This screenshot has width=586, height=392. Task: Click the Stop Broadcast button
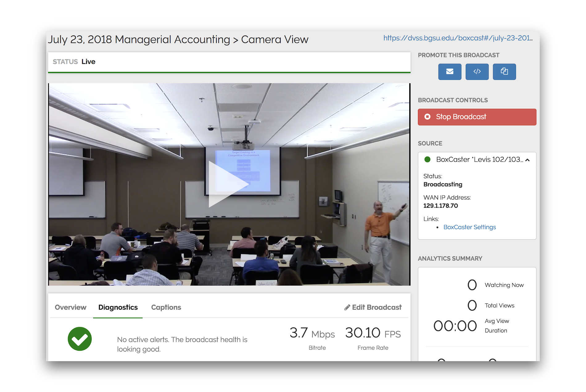pos(477,117)
